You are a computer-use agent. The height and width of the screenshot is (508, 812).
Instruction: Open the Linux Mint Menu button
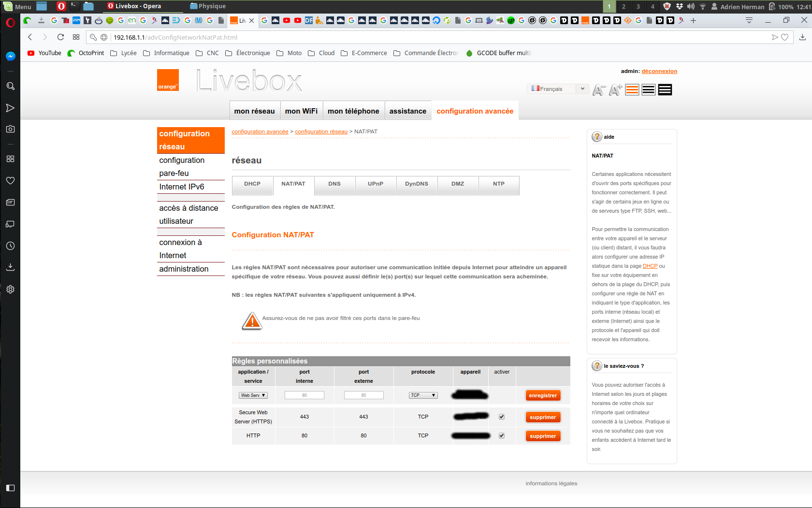click(x=17, y=6)
